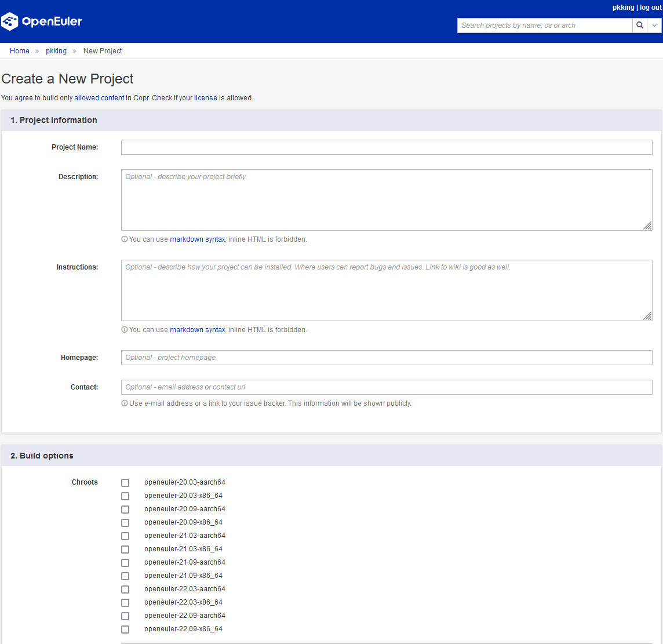663x644 pixels.
Task: Focus the search projects input box
Action: point(544,26)
